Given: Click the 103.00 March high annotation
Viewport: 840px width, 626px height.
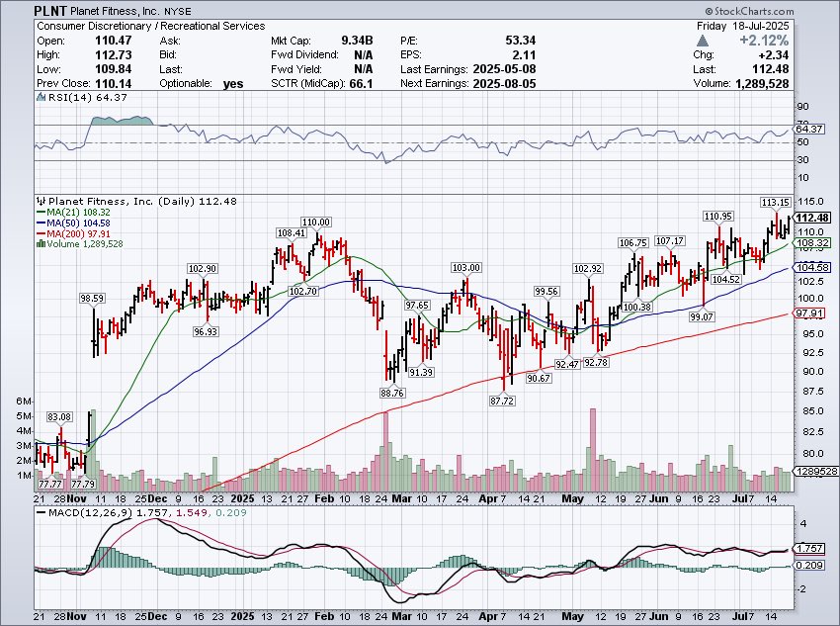Looking at the screenshot, I should [466, 267].
